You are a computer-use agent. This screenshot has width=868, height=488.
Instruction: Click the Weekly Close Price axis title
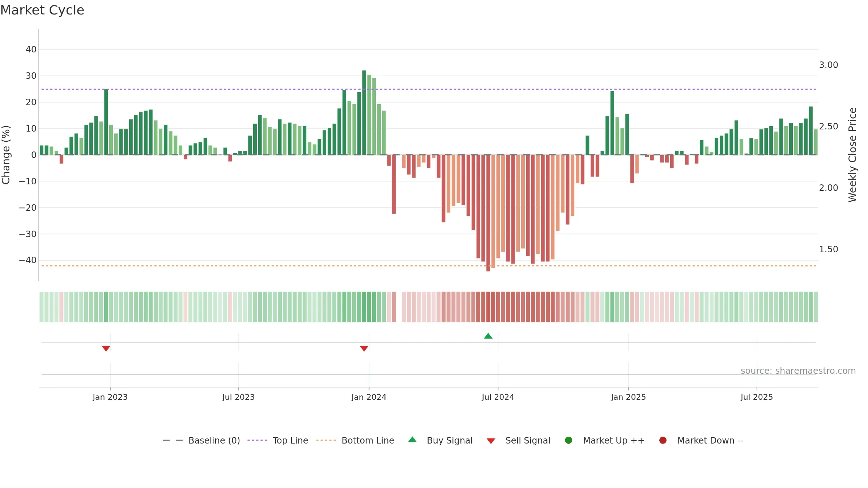pyautogui.click(x=852, y=155)
